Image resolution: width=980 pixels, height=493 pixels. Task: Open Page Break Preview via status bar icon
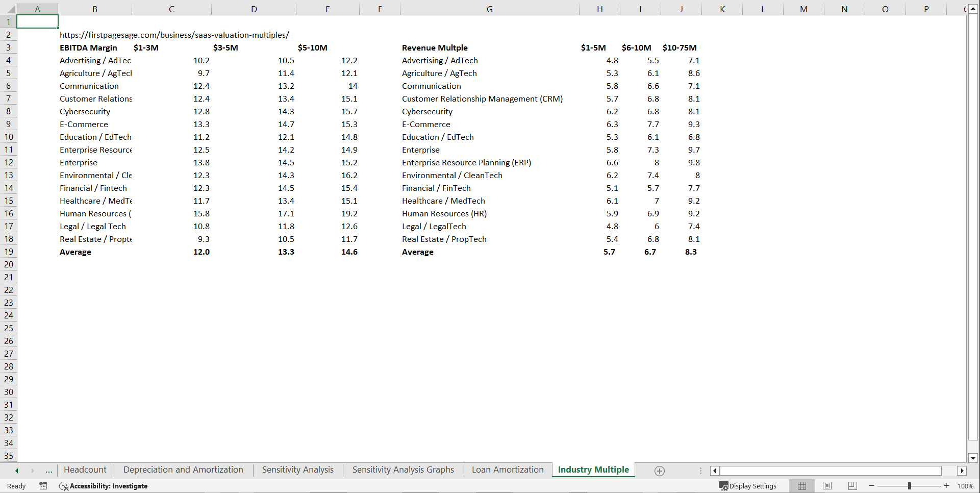coord(852,486)
